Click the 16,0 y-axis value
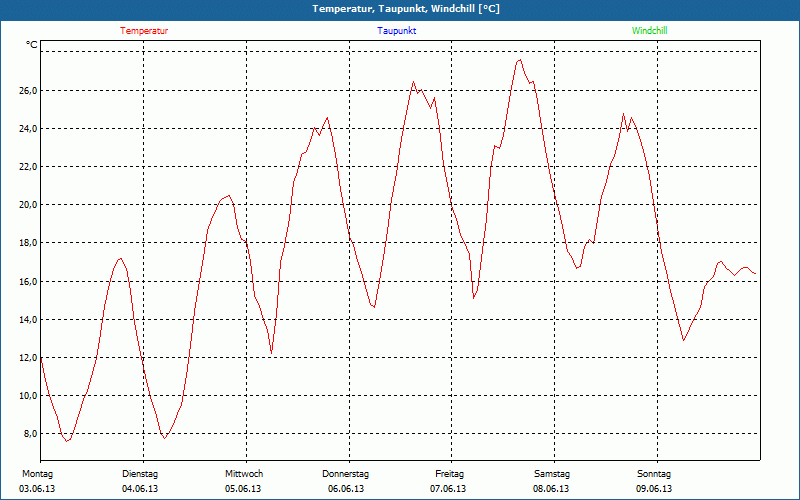The height and width of the screenshot is (500, 800). coord(28,282)
